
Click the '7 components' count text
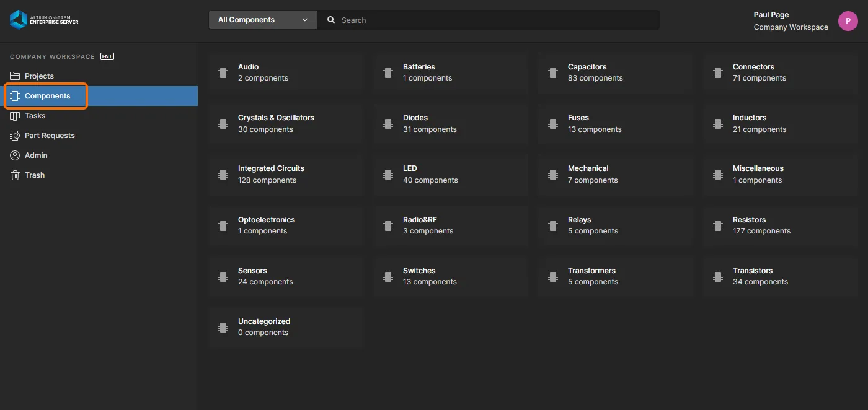[593, 180]
